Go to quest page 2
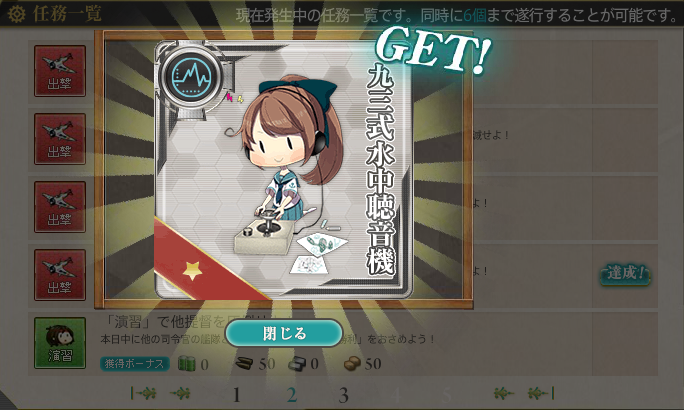The image size is (684, 410). tap(292, 395)
